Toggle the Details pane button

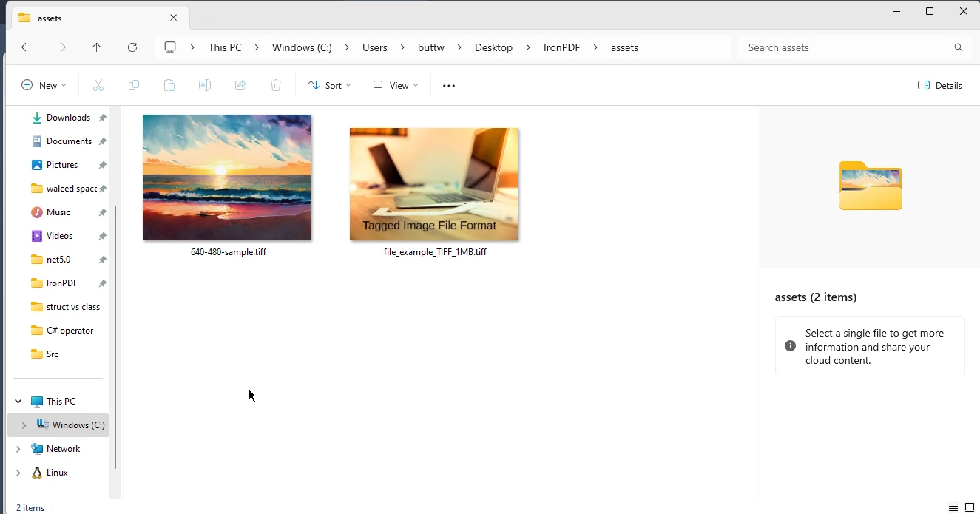tap(940, 86)
